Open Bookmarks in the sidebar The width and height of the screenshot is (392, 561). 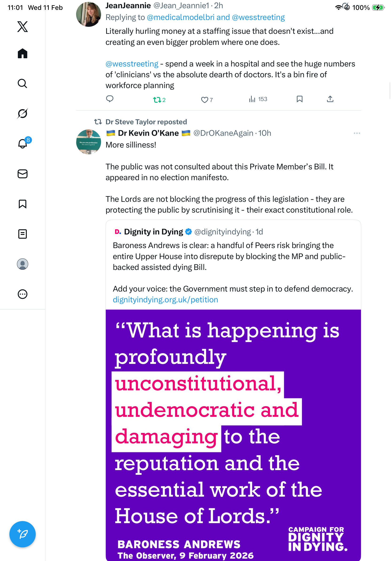23,204
